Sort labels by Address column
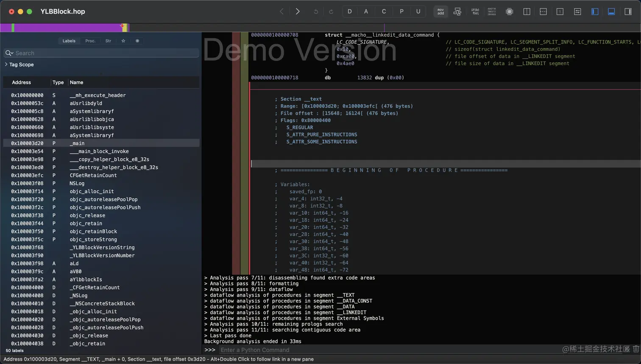Screen dimensions: 641x364 click(x=21, y=82)
